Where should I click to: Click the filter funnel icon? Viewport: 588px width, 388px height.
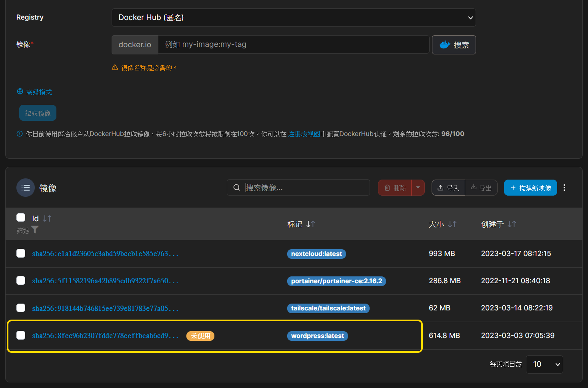click(35, 230)
